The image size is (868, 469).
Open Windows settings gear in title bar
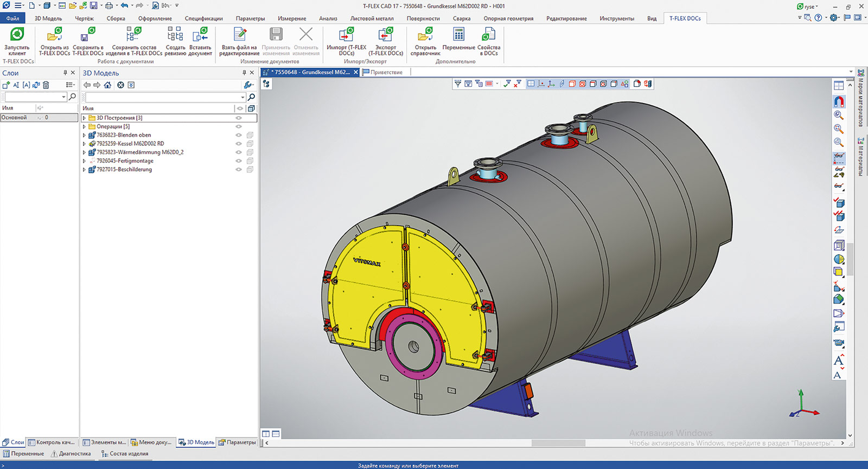point(834,18)
